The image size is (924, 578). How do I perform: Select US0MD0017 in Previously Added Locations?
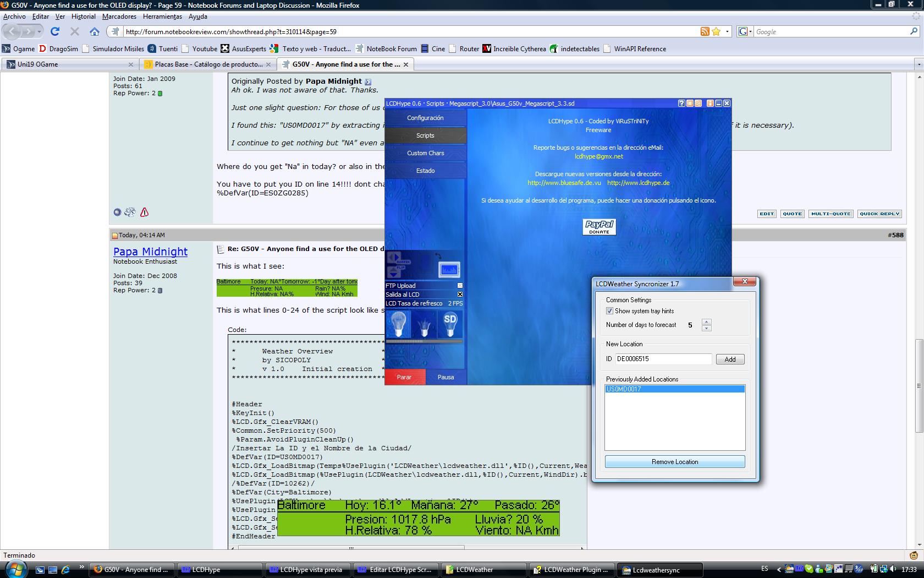click(675, 389)
